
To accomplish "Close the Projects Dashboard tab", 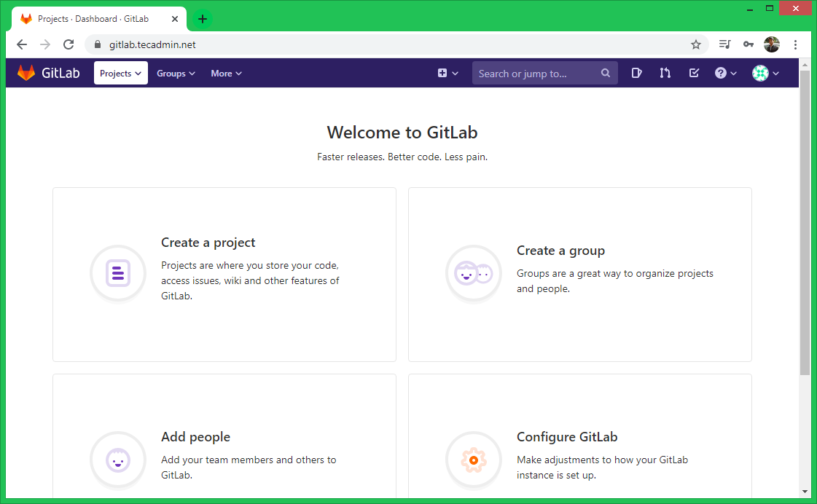I will pyautogui.click(x=175, y=19).
